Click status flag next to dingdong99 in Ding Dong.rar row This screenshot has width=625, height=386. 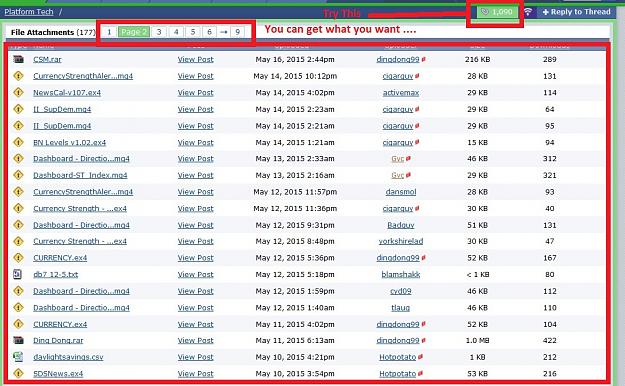pos(423,340)
